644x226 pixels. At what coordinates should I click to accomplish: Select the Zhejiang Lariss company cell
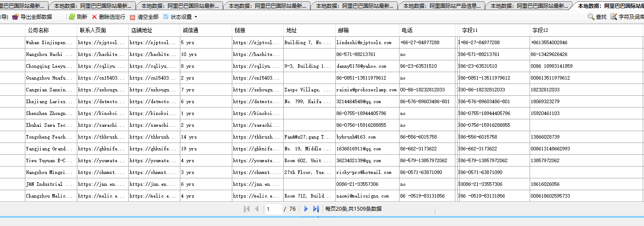(x=51, y=102)
